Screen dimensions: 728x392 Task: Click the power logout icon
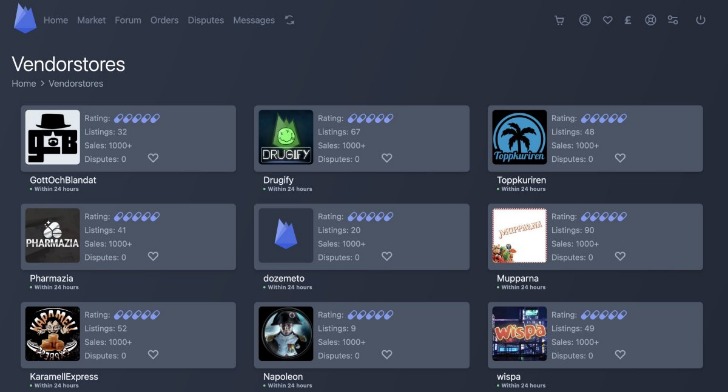(x=700, y=20)
